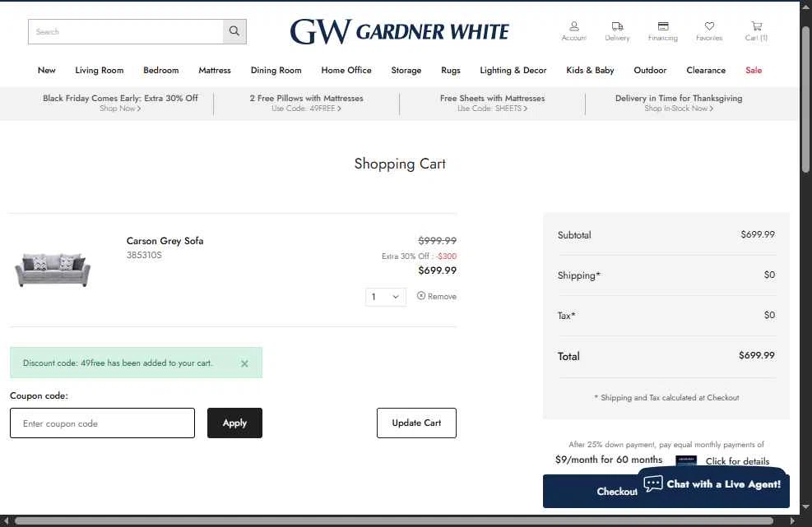This screenshot has width=812, height=527.
Task: Open the Outdoor menu
Action: point(650,70)
